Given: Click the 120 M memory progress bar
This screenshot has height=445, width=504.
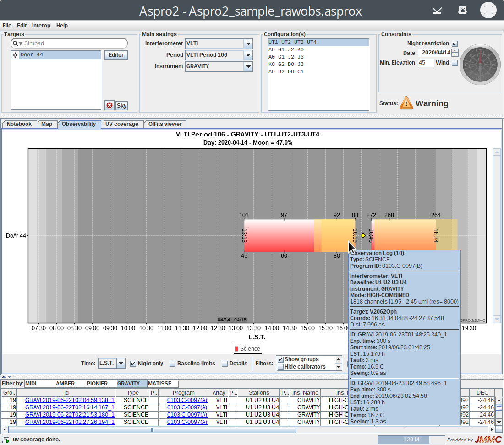Looking at the screenshot, I should pos(411,440).
